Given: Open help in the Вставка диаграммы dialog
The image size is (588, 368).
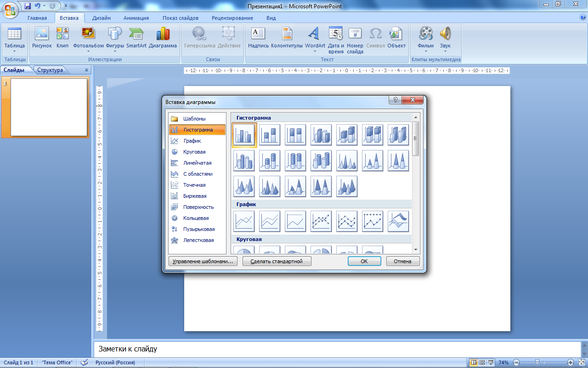Looking at the screenshot, I should pos(395,100).
